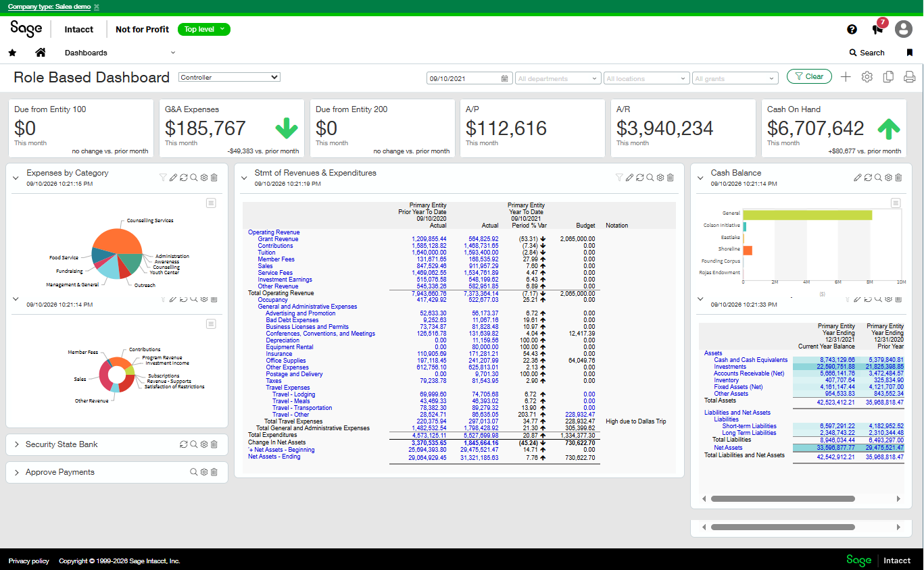
Task: Click the Search item in the navigation bar
Action: (867, 53)
